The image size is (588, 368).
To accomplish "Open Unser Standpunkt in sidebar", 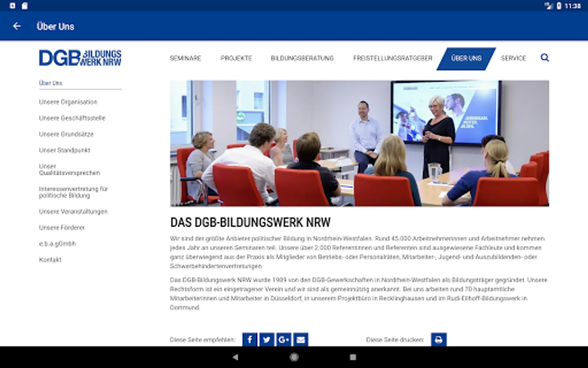I will [65, 150].
